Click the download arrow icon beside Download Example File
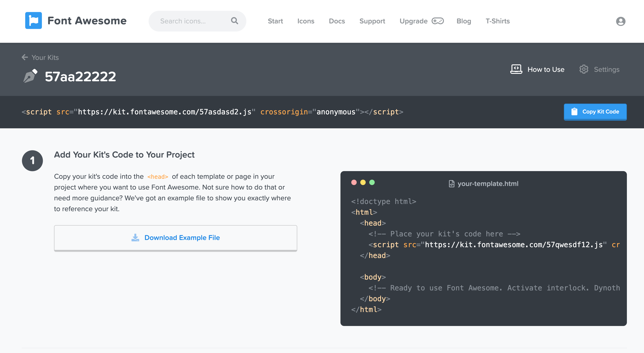 tap(135, 237)
